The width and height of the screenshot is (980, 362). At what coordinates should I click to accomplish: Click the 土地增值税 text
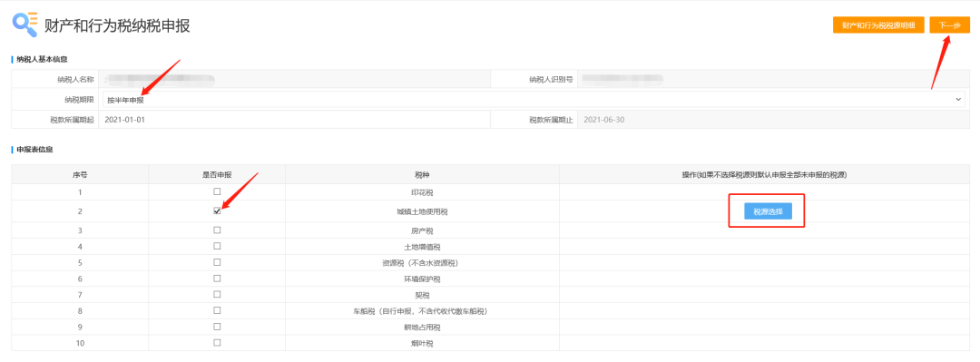click(x=422, y=247)
